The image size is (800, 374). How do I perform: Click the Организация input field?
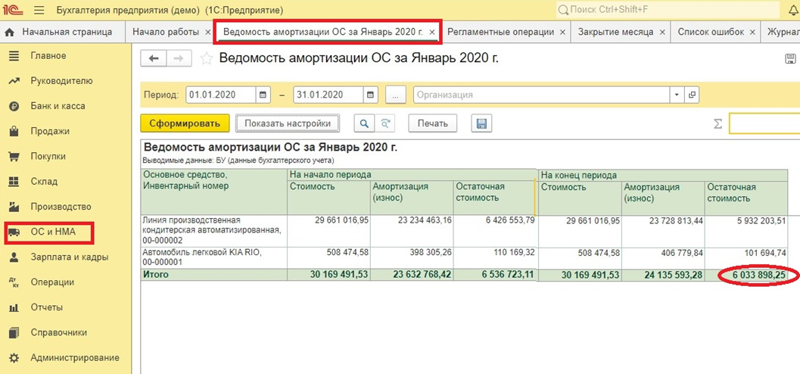tap(541, 95)
